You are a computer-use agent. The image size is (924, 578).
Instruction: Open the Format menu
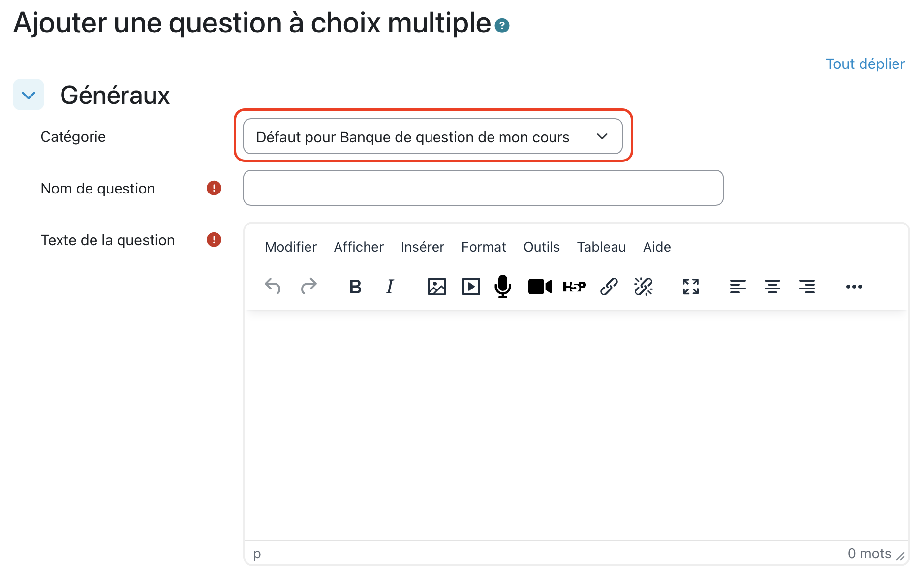pos(483,247)
